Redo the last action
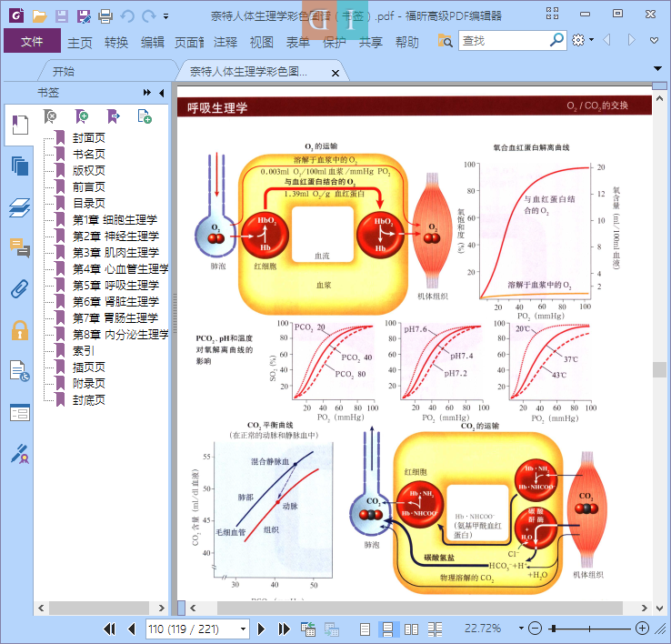Viewport: 671px width, 644px height. click(x=148, y=16)
